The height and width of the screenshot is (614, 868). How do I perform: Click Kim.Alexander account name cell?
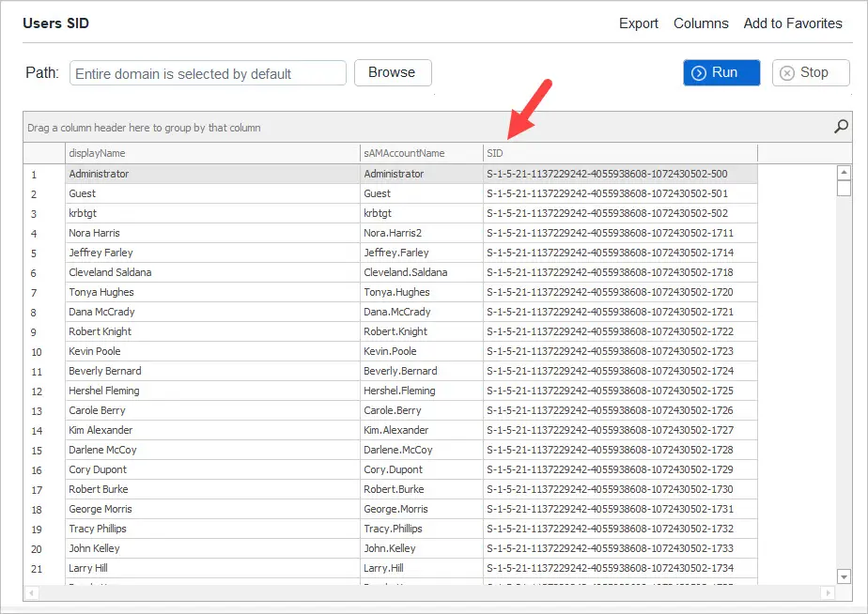click(x=421, y=430)
